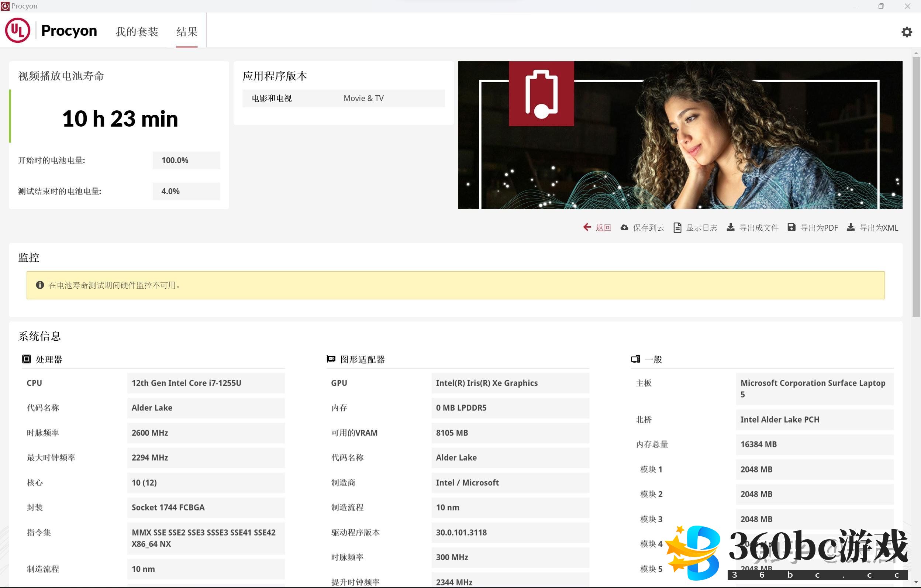This screenshot has height=588, width=921.
Task: Click the UL Procyon logo
Action: pyautogui.click(x=18, y=31)
